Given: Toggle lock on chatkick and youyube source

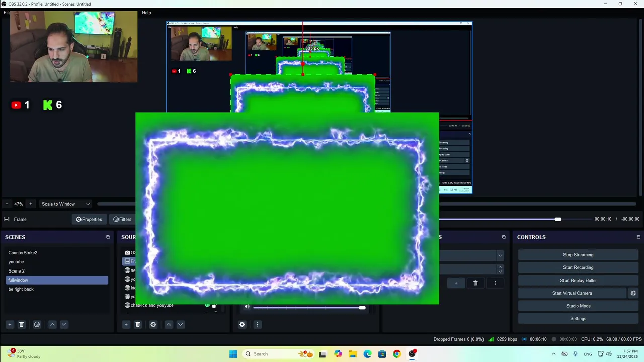Looking at the screenshot, I should point(214,306).
